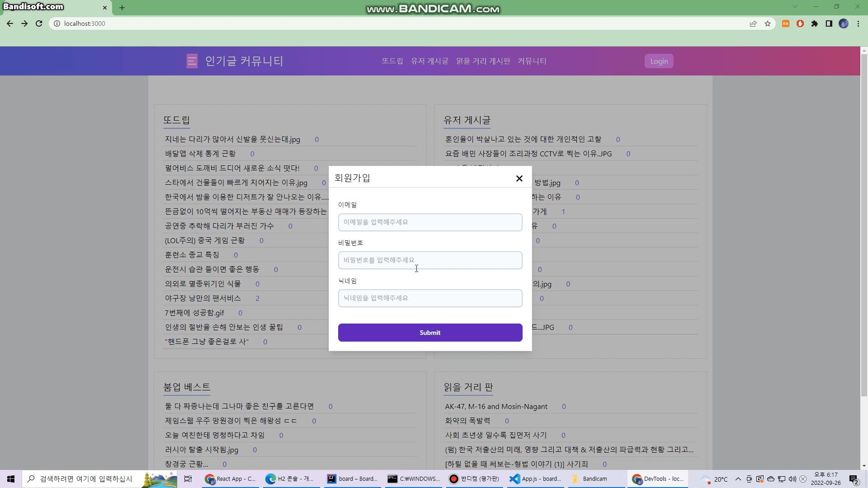Open the browser extensions puzzle icon
Screen dimensions: 868x488
pyautogui.click(x=815, y=23)
